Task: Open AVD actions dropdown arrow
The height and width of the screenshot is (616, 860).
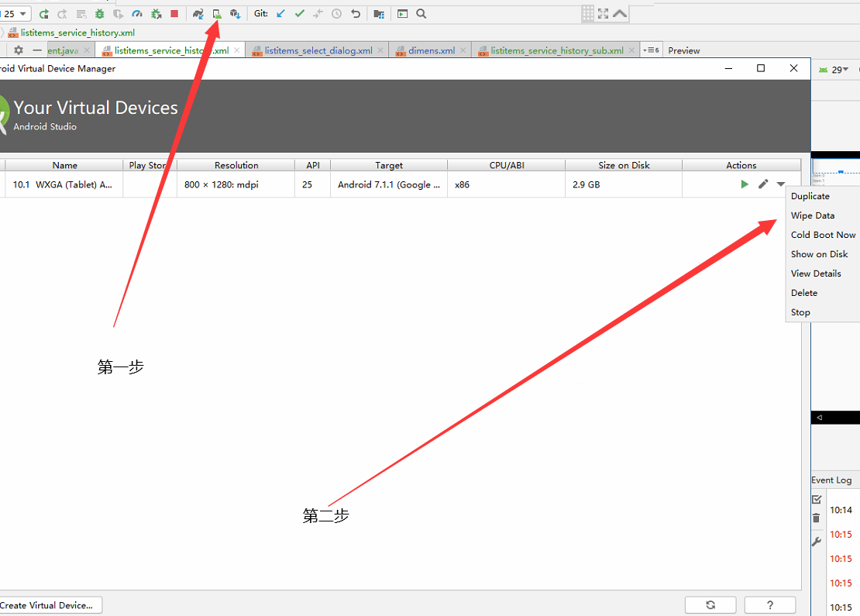Action: click(x=781, y=184)
